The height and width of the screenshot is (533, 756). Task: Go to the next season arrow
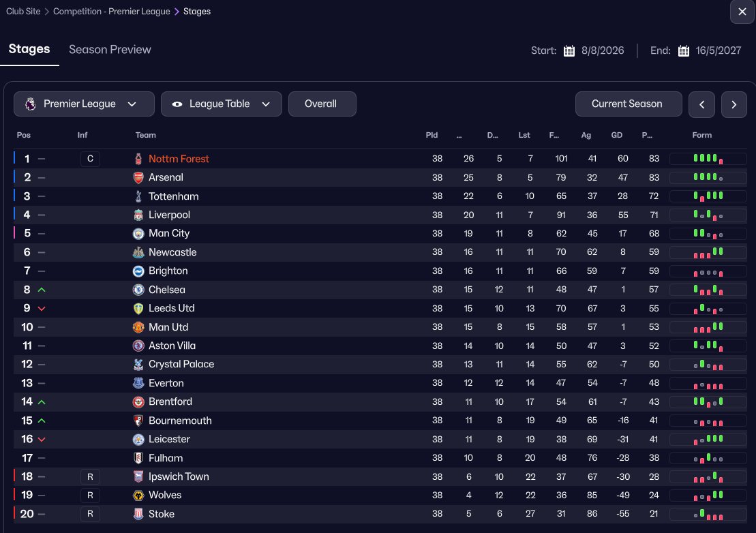click(x=734, y=105)
